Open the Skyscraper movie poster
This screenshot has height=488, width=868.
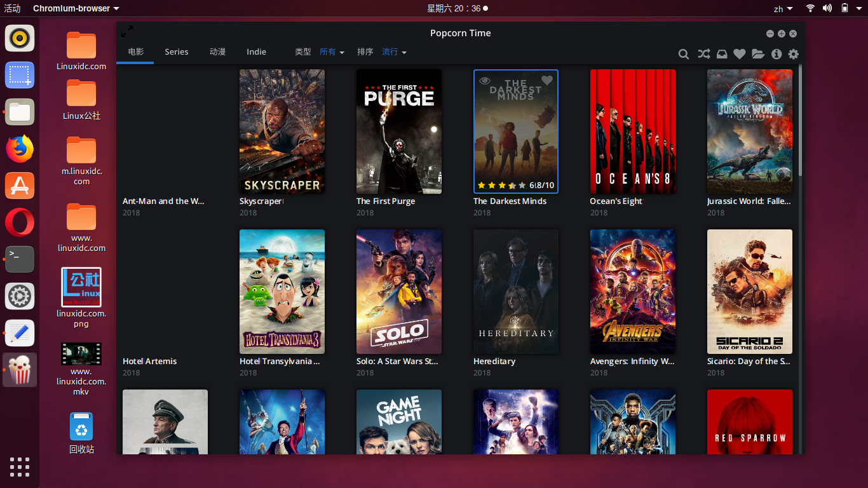pos(282,132)
